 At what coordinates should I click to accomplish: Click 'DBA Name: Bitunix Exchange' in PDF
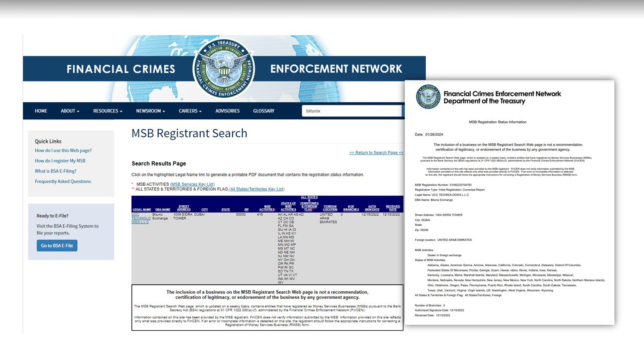coord(434,200)
